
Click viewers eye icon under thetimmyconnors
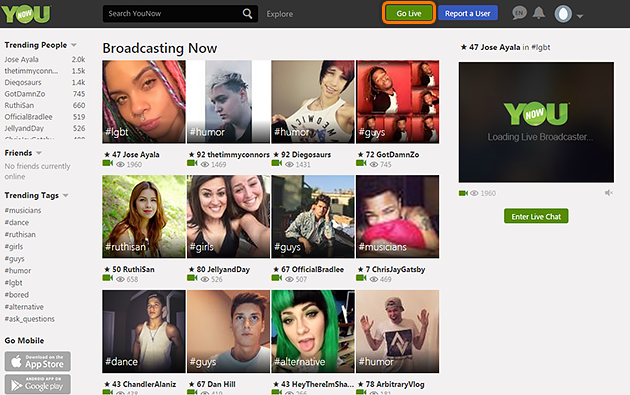pyautogui.click(x=205, y=164)
